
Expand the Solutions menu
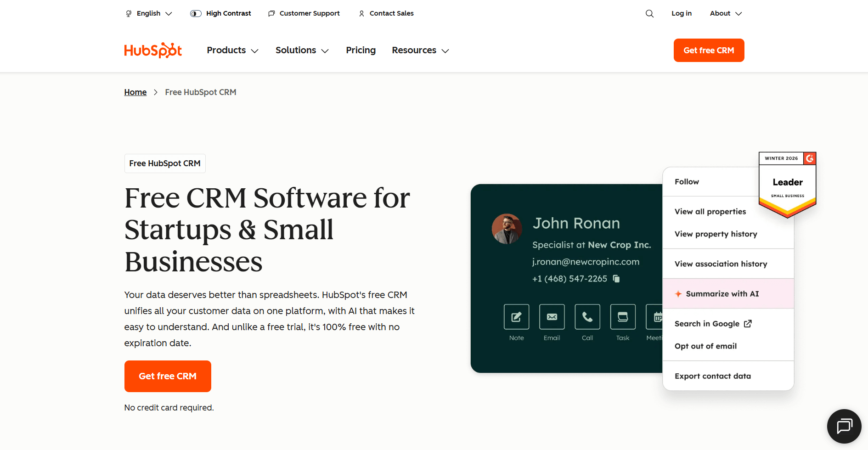pos(302,50)
